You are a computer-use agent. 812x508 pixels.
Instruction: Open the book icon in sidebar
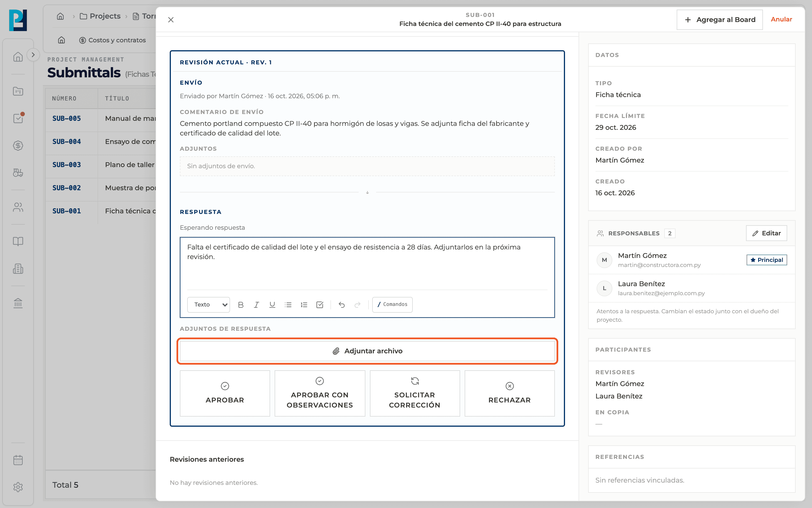[x=18, y=242]
